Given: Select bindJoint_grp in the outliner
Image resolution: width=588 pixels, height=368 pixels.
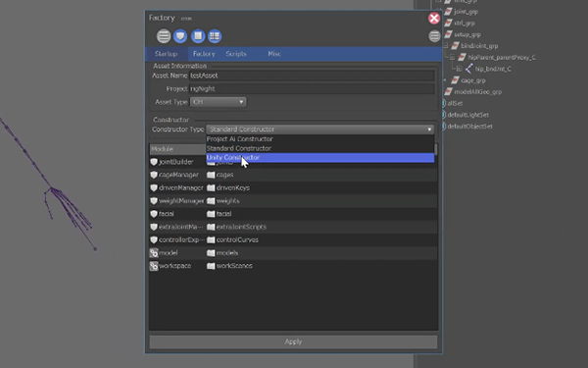Looking at the screenshot, I should click(x=479, y=46).
